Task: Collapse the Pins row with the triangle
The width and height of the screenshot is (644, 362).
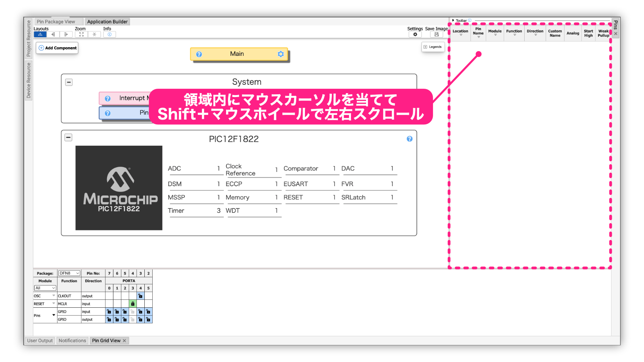Action: click(54, 315)
